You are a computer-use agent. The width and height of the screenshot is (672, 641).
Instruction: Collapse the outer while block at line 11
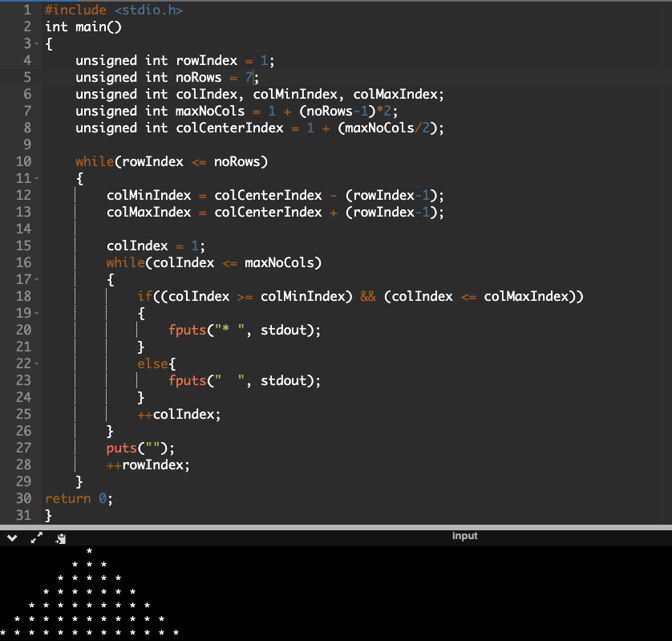click(36, 178)
